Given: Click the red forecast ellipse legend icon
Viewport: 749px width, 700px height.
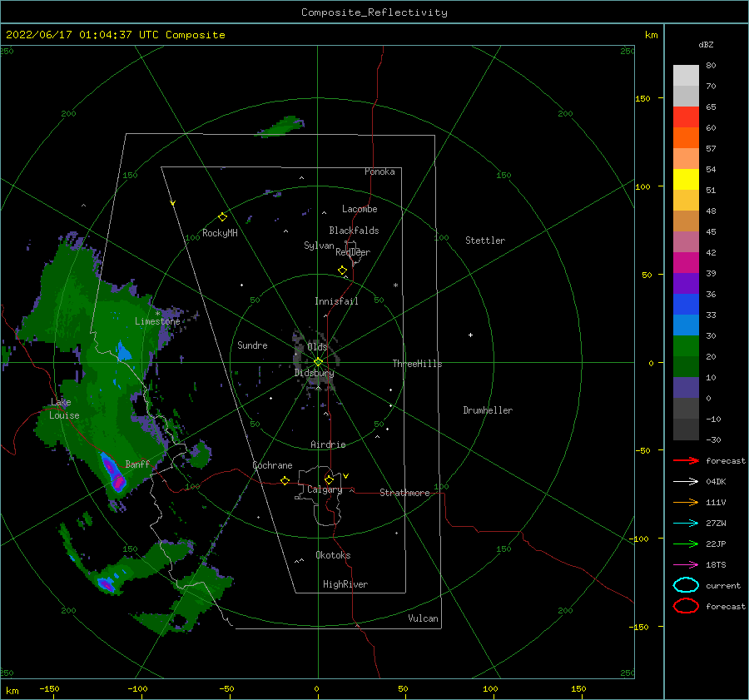Looking at the screenshot, I should point(686,606).
